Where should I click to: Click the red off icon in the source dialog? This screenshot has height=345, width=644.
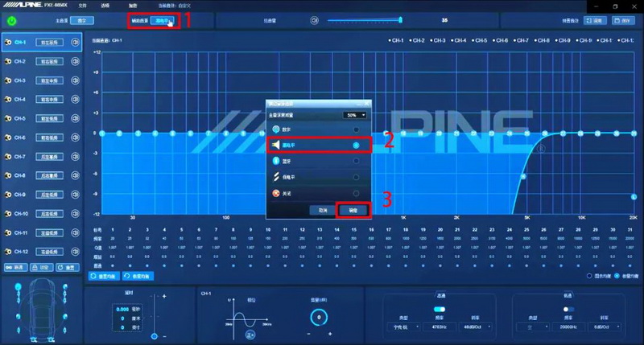[x=276, y=193]
